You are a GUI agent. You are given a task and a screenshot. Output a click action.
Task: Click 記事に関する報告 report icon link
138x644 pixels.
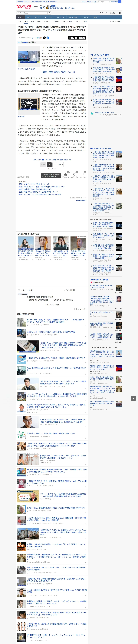(x=23, y=177)
